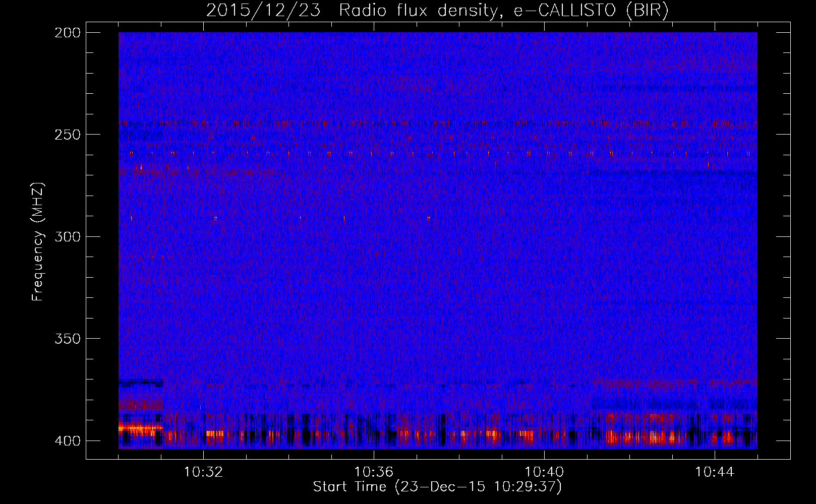Click the 200 frequency tick label
Image resolution: width=816 pixels, height=504 pixels.
pyautogui.click(x=68, y=33)
